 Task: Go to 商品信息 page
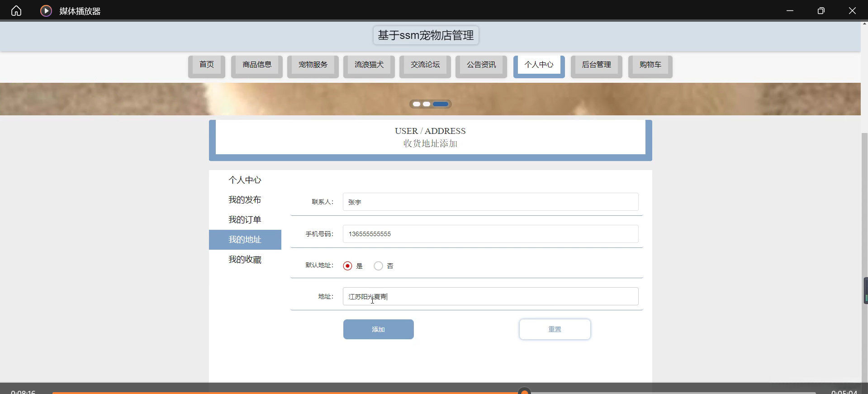(257, 66)
